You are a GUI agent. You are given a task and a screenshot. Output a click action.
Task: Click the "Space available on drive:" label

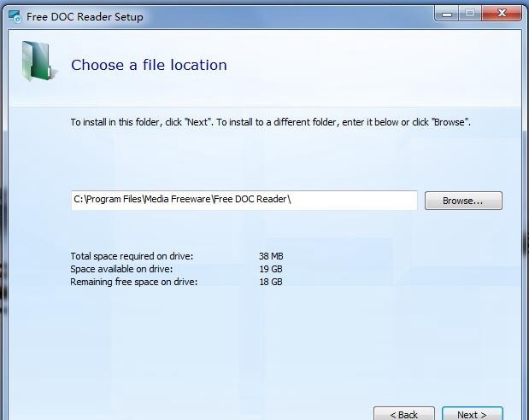(x=121, y=269)
